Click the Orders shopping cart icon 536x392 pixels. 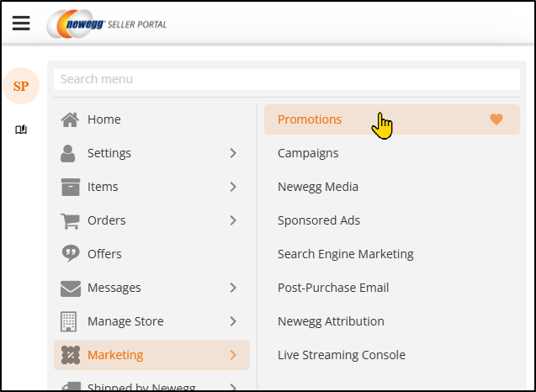click(x=71, y=220)
